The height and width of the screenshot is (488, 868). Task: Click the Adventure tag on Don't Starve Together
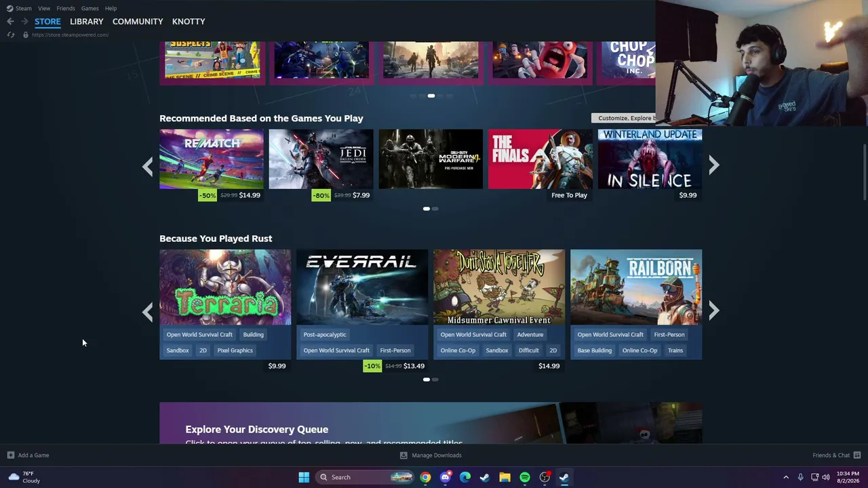pyautogui.click(x=530, y=335)
